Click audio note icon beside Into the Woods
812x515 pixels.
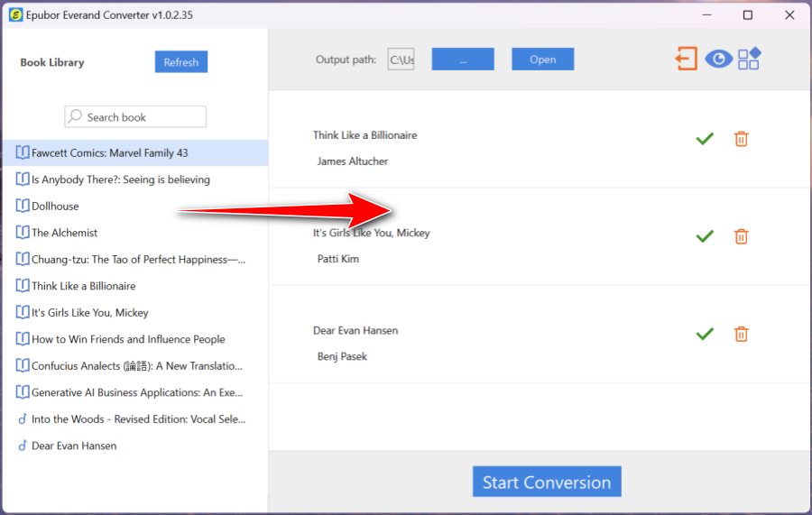[23, 419]
